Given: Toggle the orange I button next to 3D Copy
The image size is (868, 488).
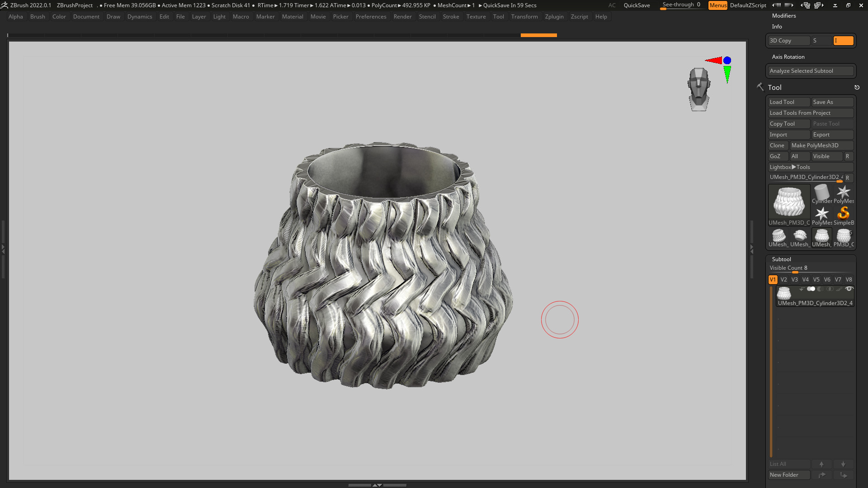Looking at the screenshot, I should (x=843, y=41).
